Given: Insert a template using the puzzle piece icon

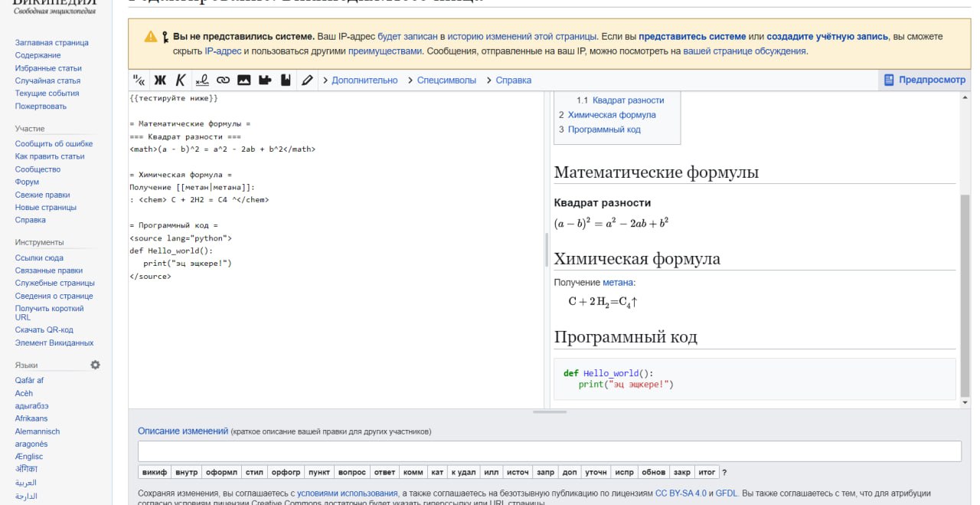Looking at the screenshot, I should click(265, 80).
